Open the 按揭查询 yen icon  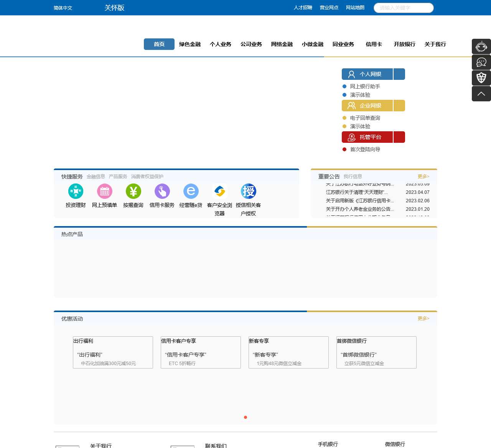(x=133, y=191)
